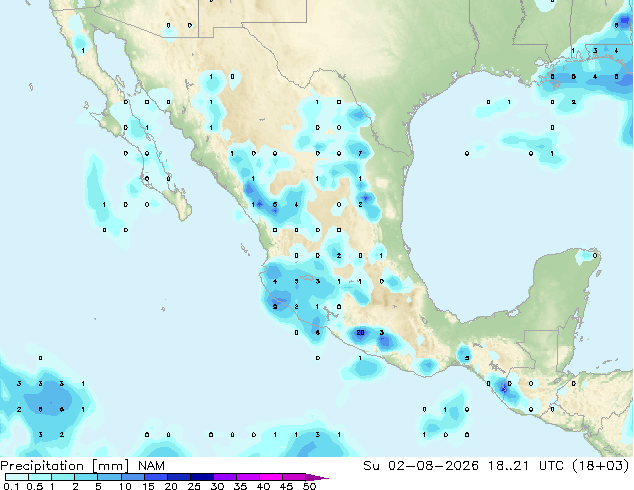634x490 pixels.
Task: Click the 0 value on Yucatan's northeast tip
Action: point(594,256)
